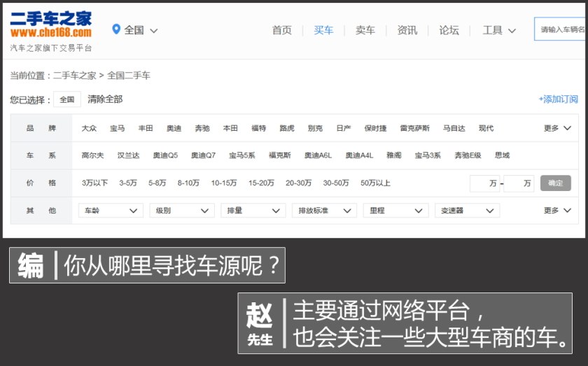Filter by brand 奔驰
This screenshot has height=366, width=588.
coord(202,128)
